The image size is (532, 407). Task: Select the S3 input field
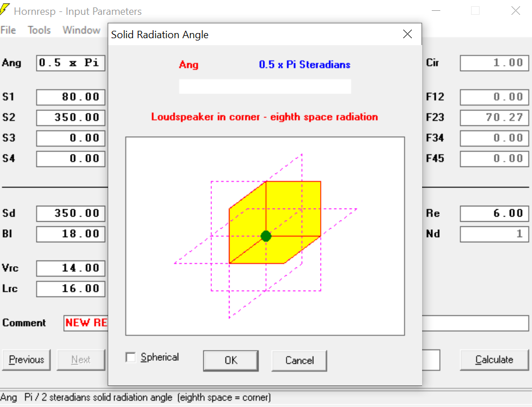(x=71, y=139)
